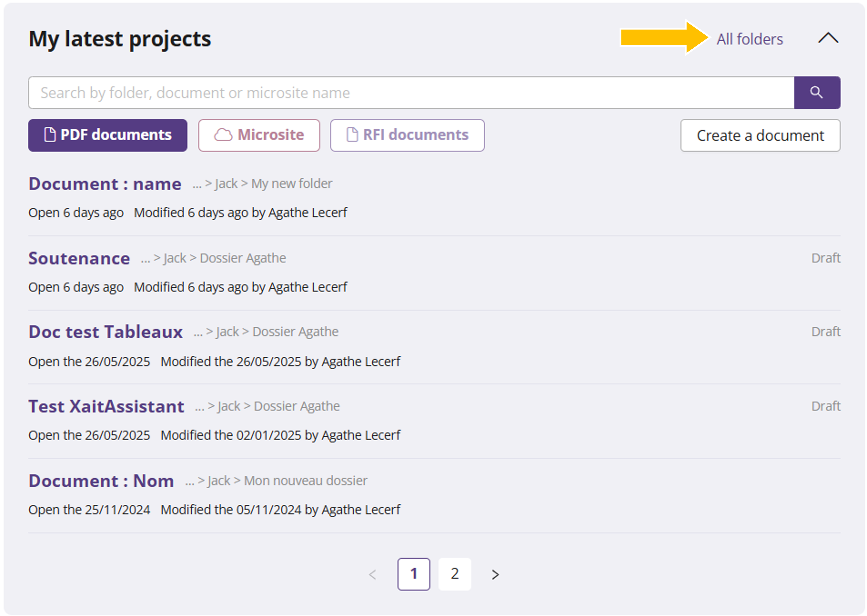Switch to the RFI documents filter
Viewport: 867px width, 616px height.
tap(407, 135)
